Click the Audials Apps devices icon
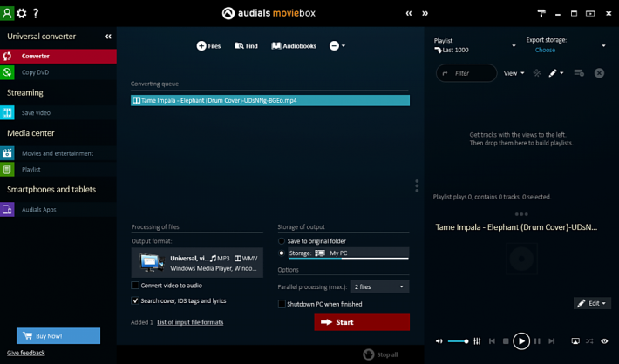Viewport: 619px width, 364px height. (x=7, y=209)
